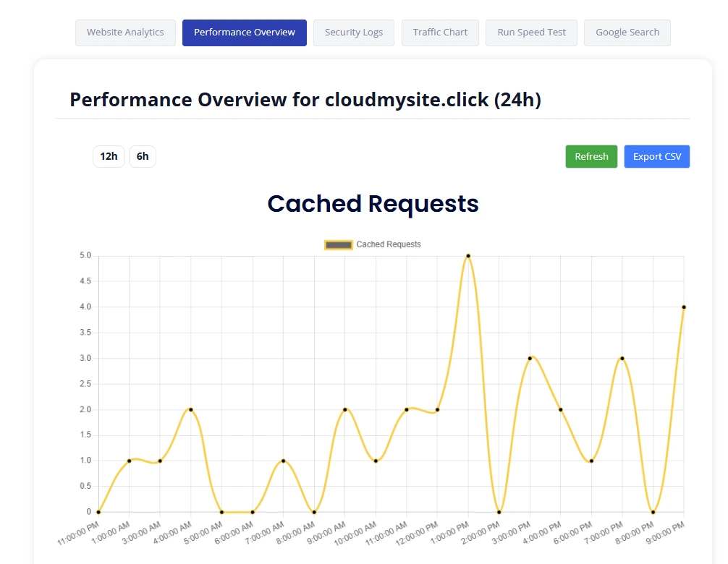
Task: Click the 4:00 AM data point on the chart
Action: [x=190, y=409]
